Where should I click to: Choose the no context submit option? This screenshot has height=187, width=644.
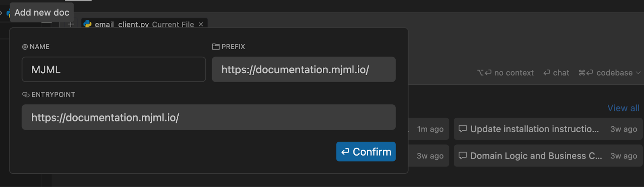coord(506,73)
